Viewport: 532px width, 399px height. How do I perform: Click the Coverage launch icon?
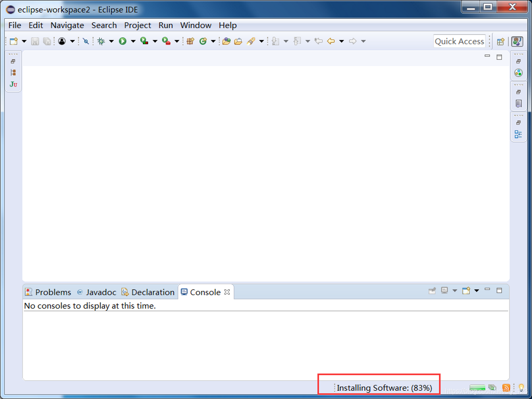(x=144, y=41)
